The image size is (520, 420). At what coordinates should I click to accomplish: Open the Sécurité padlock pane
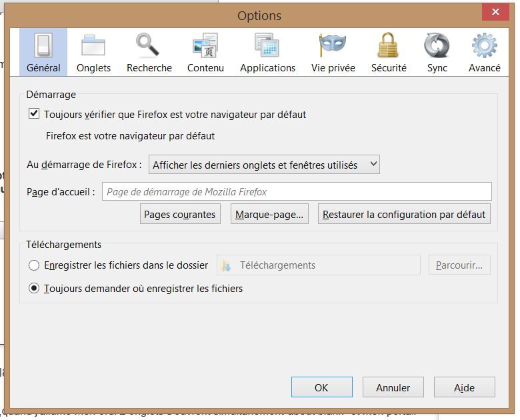click(389, 53)
